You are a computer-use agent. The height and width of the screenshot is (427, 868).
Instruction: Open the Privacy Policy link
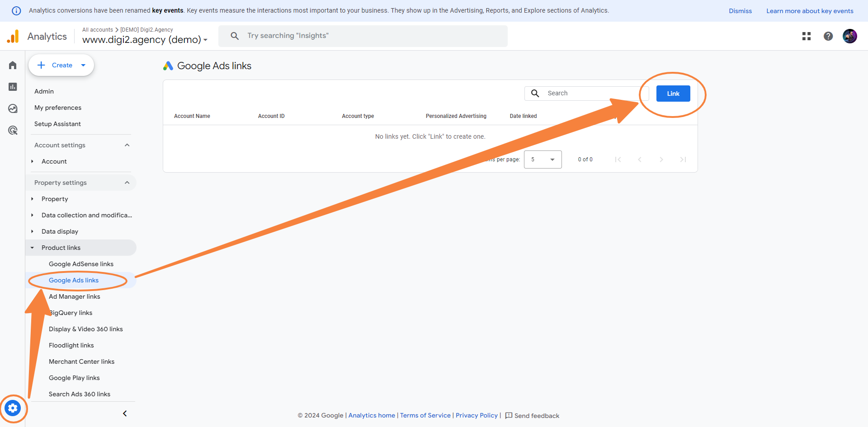click(x=476, y=415)
